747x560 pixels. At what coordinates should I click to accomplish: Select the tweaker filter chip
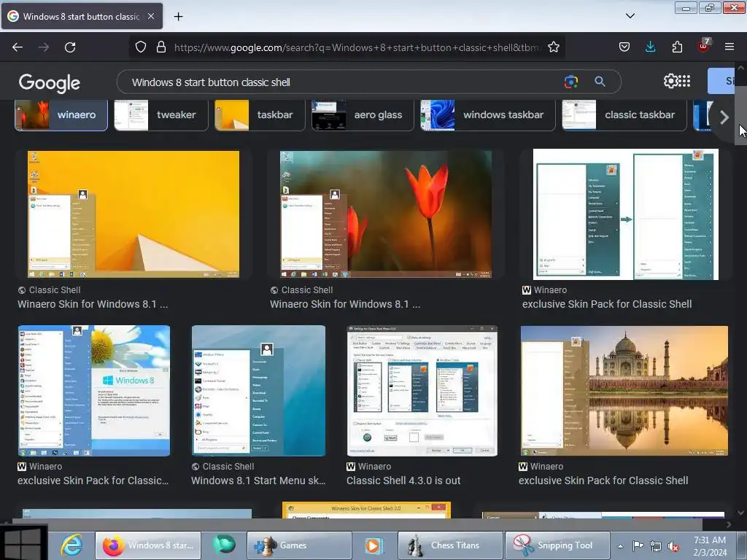(161, 114)
